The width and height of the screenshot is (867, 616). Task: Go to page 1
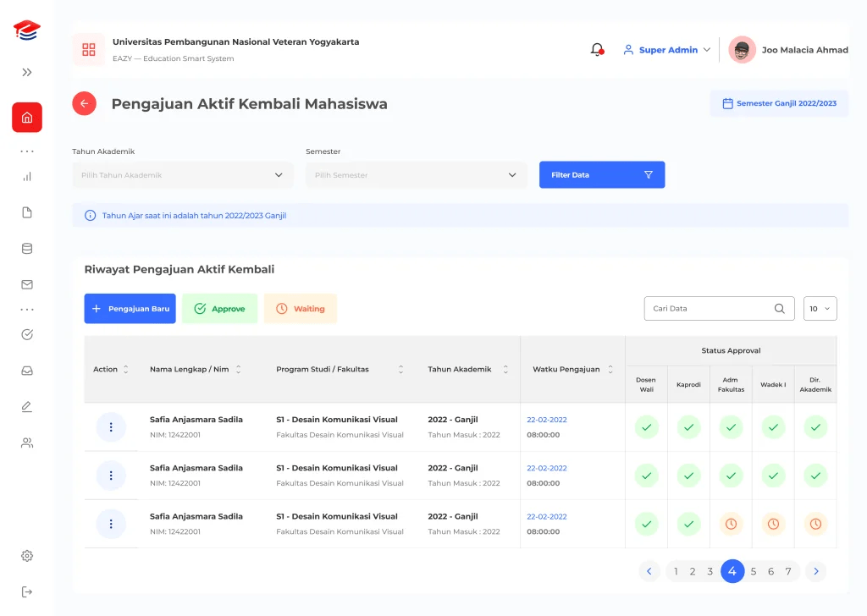(676, 571)
